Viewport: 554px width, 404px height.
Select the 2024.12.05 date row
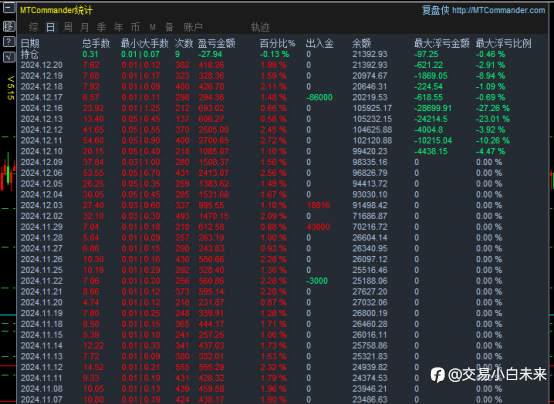tap(283, 184)
